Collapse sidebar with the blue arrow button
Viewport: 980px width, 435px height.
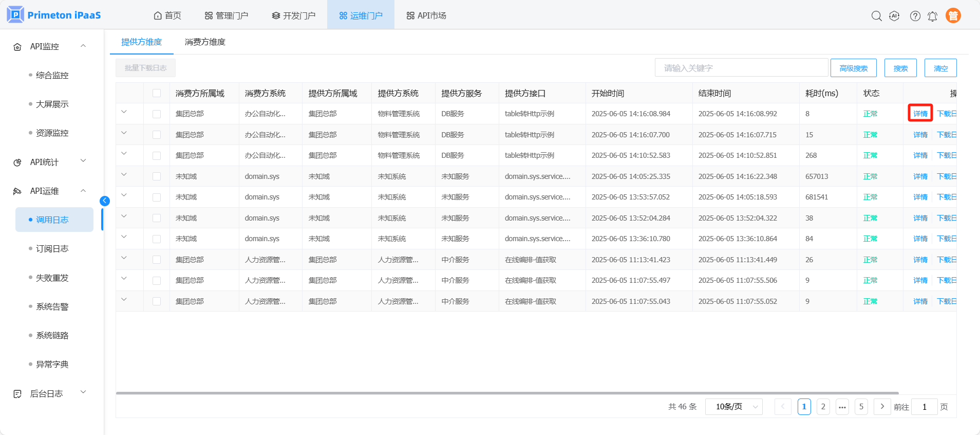[x=105, y=201]
